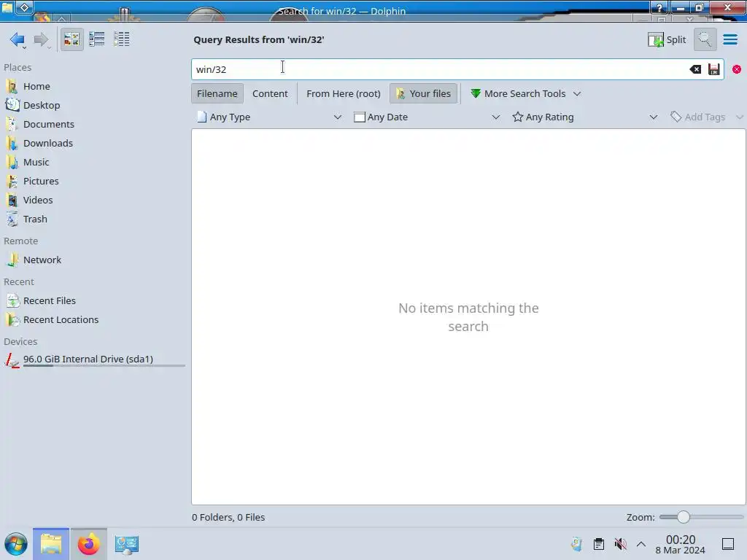
Task: Click "Query Results from 'win/32'" heading
Action: [x=259, y=39]
